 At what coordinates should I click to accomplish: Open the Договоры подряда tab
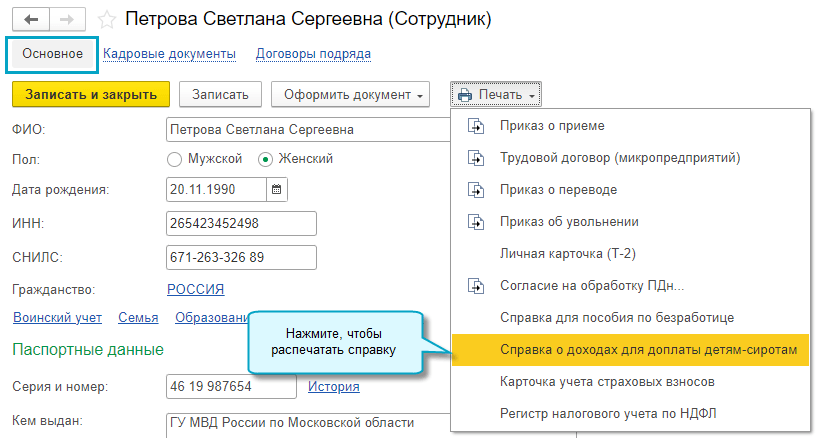point(313,54)
